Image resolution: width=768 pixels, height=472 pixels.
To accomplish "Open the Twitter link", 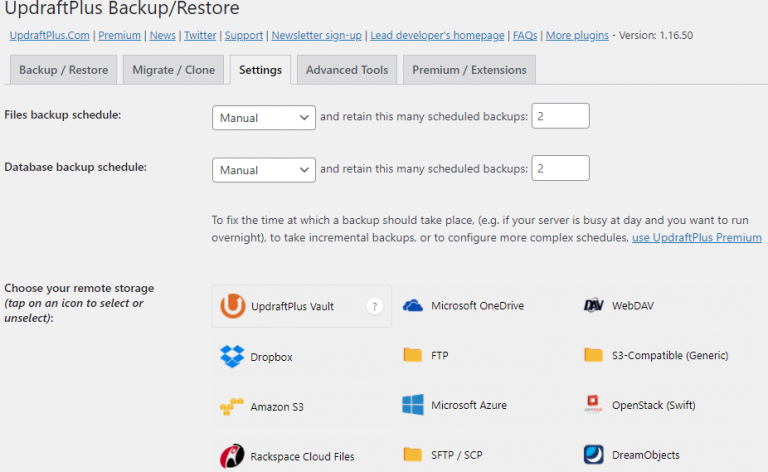I will (200, 35).
